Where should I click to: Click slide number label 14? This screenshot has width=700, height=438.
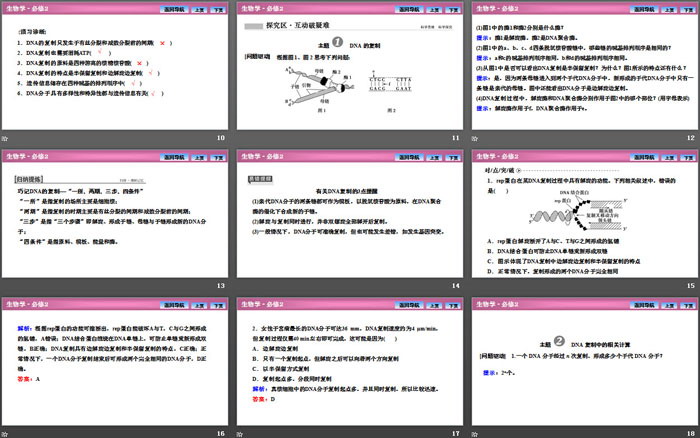(456, 286)
